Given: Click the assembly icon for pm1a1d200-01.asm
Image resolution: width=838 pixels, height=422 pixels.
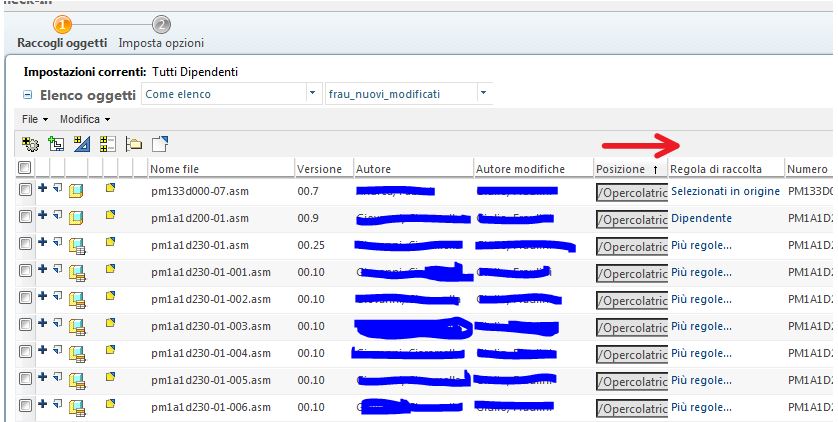Looking at the screenshot, I should coord(76,218).
